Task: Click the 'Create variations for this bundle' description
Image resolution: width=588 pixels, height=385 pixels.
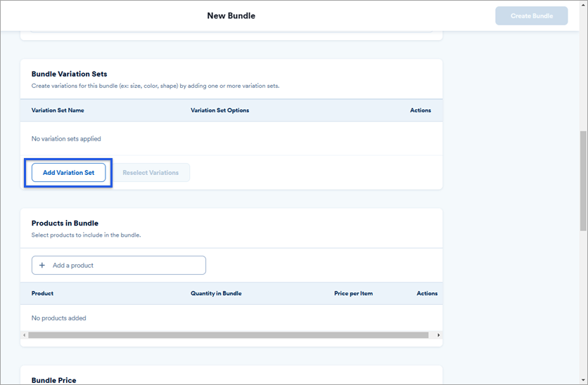Action: pyautogui.click(x=155, y=86)
